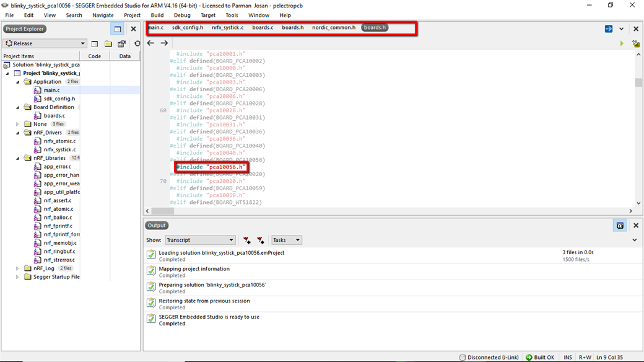Click the Code column header
This screenshot has height=362, width=644.
(95, 56)
